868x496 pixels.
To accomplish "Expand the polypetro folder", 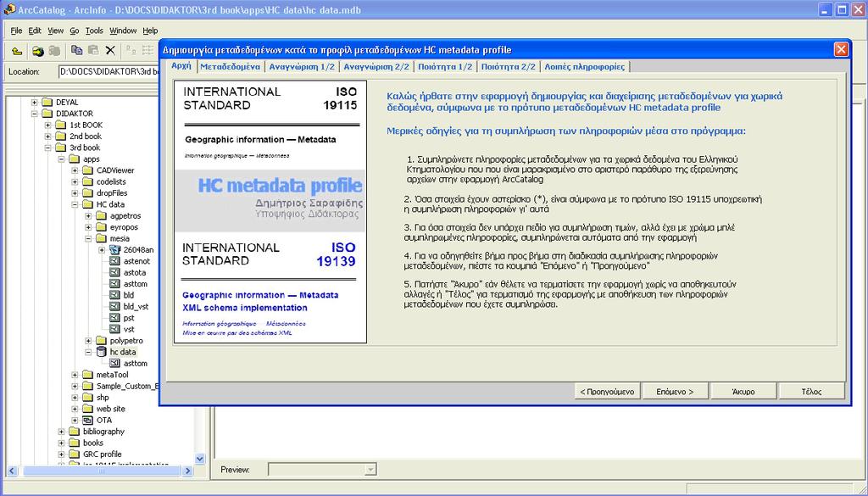I will point(88,341).
